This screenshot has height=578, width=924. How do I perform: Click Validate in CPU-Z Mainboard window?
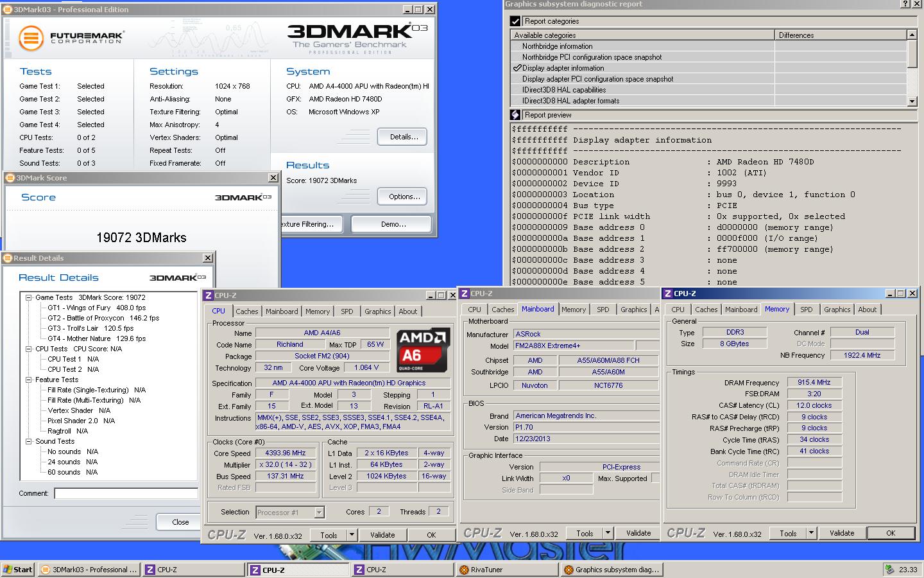[x=638, y=533]
